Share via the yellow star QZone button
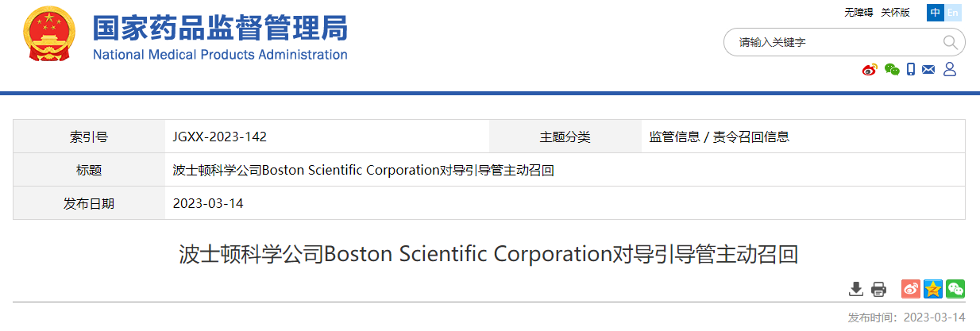 (933, 289)
